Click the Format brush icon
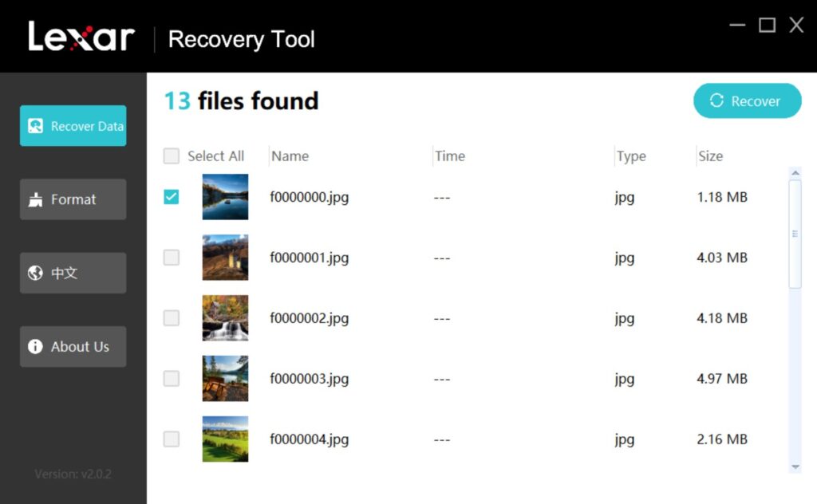Image resolution: width=817 pixels, height=504 pixels. coord(36,199)
